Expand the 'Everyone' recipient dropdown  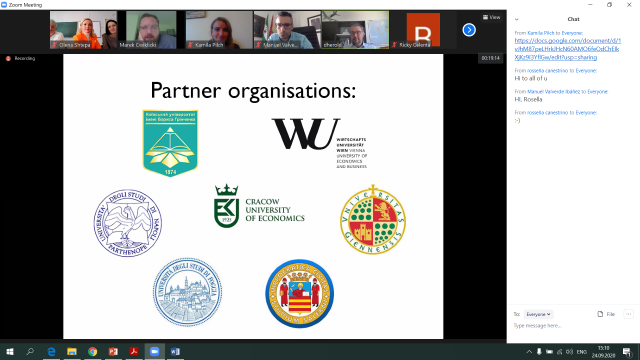[538, 314]
